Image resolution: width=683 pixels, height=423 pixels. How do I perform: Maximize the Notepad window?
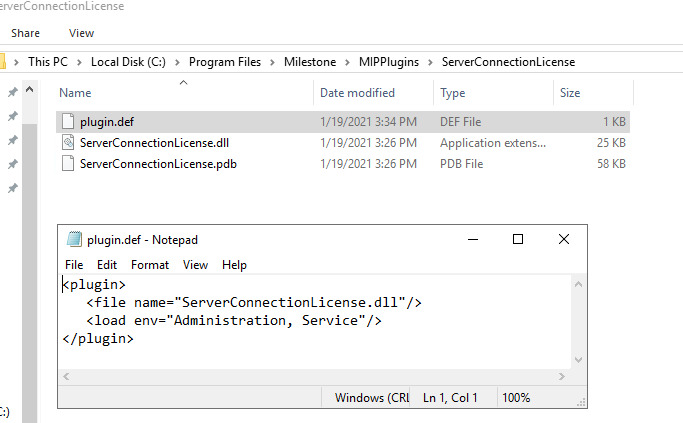pyautogui.click(x=518, y=239)
